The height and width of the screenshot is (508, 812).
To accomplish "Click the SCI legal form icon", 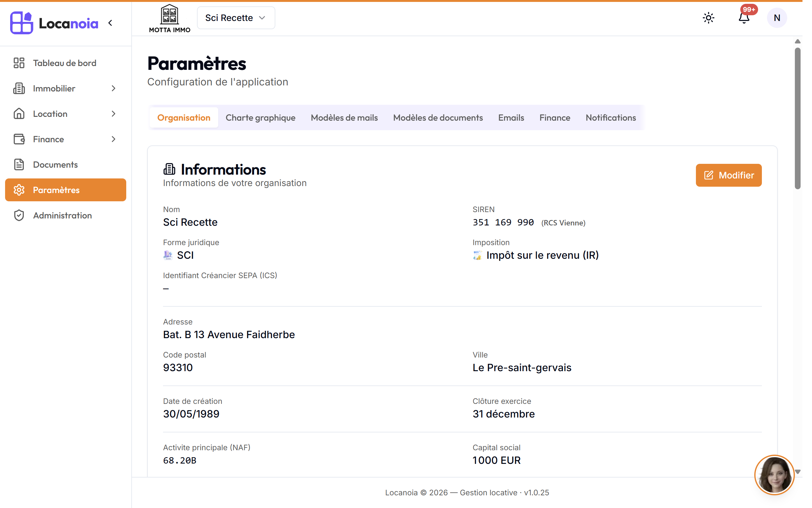I will pos(168,255).
